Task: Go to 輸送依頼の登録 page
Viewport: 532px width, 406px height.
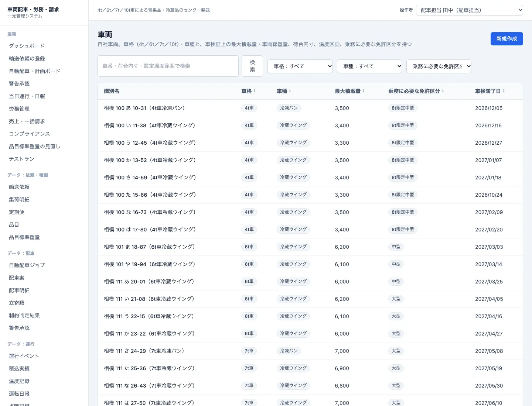Action: click(x=27, y=59)
